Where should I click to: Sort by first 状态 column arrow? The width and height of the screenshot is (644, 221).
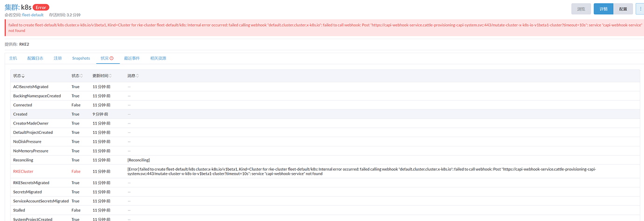point(23,76)
